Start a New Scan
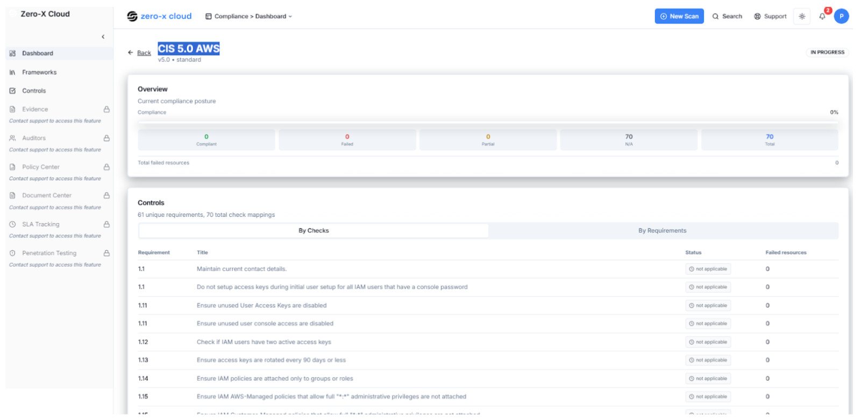868x420 pixels. tap(679, 16)
